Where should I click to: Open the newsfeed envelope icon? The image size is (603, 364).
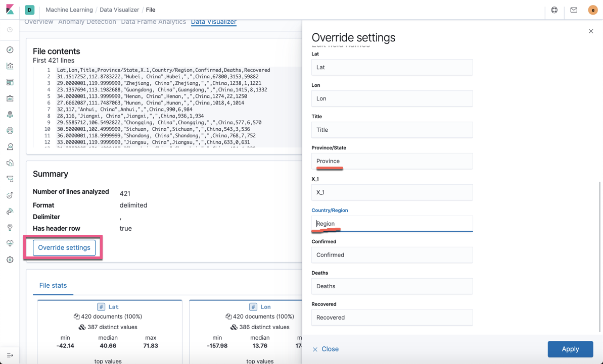click(x=574, y=10)
